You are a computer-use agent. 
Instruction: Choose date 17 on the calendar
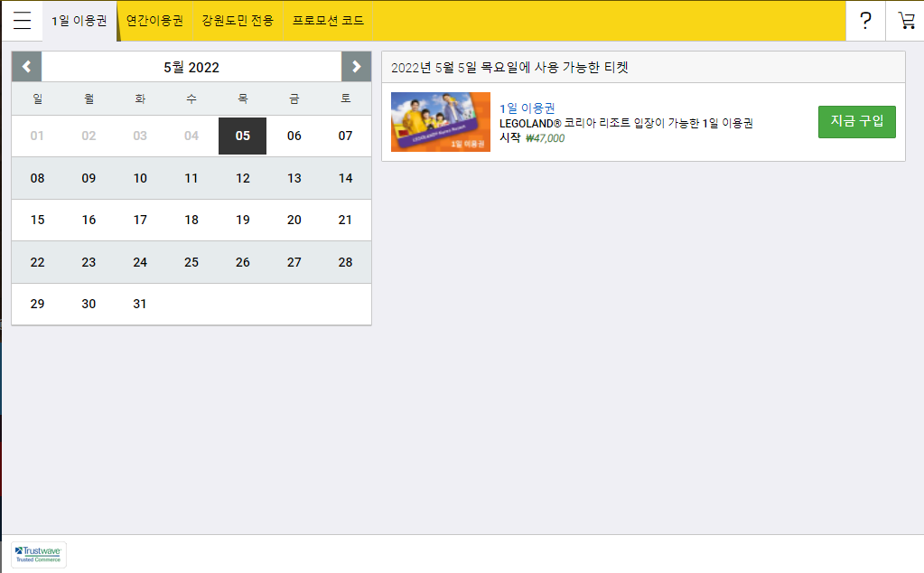(x=140, y=220)
